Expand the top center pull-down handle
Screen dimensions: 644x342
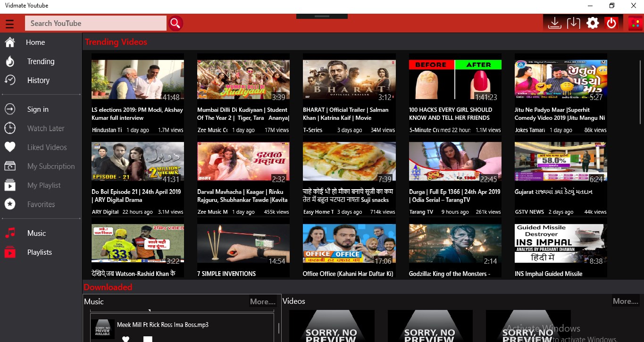pos(322,16)
